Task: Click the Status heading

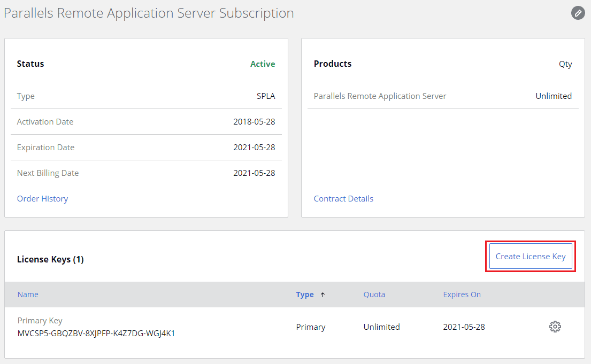Action: [x=30, y=64]
